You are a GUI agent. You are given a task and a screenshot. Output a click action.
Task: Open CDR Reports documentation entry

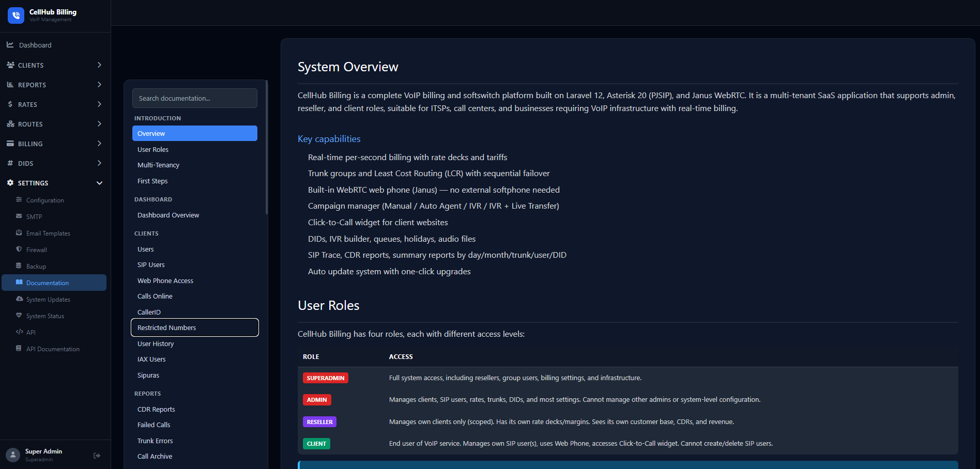[x=195, y=409]
